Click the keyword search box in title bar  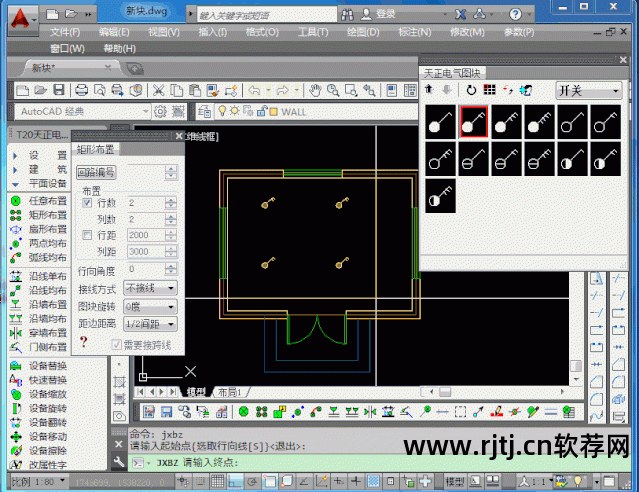click(267, 15)
